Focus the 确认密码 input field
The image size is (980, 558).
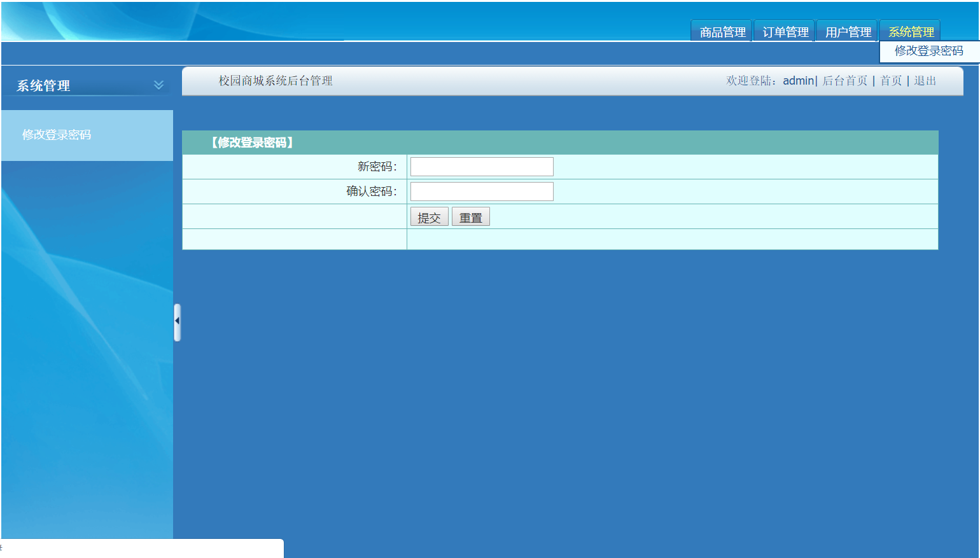click(482, 192)
